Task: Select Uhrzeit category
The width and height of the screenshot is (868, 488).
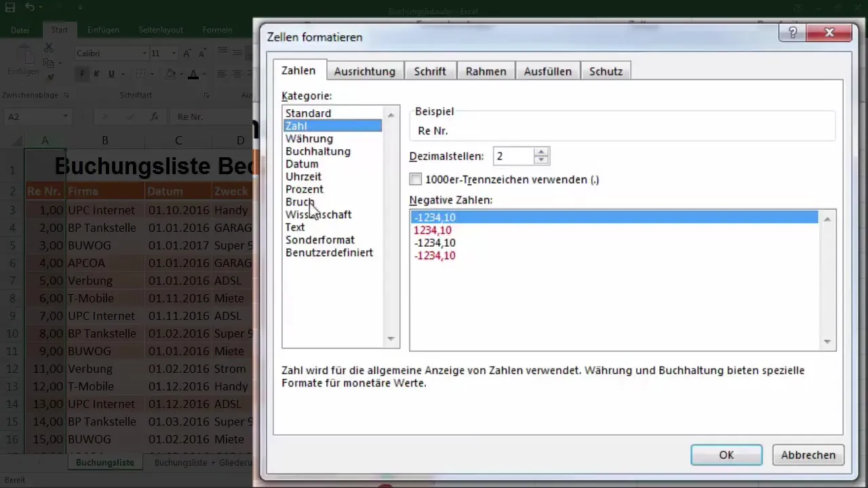Action: (x=332, y=176)
